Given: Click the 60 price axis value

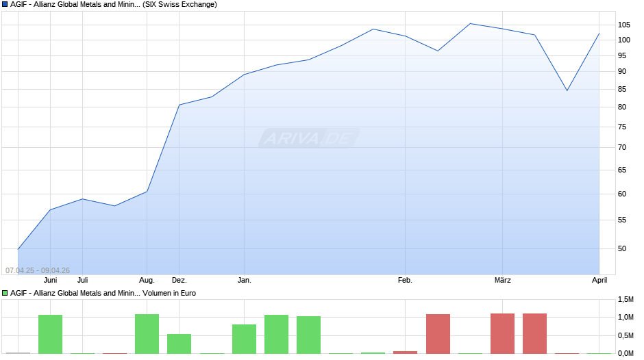Looking at the screenshot, I should (x=622, y=194).
